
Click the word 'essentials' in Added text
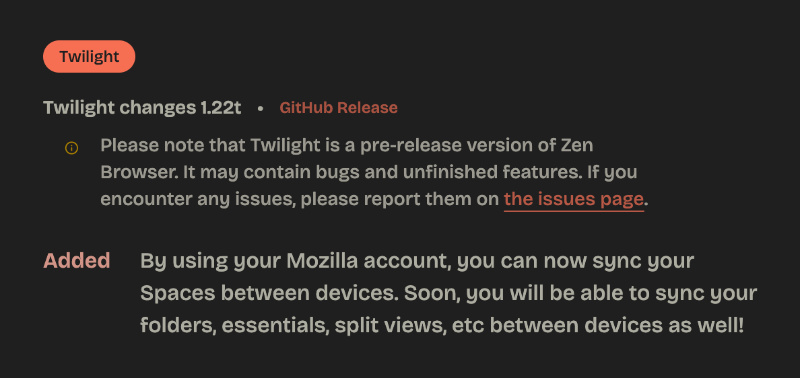click(271, 326)
